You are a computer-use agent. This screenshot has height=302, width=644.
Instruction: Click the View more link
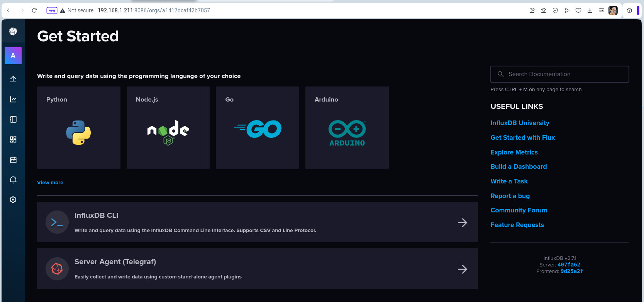coord(50,182)
